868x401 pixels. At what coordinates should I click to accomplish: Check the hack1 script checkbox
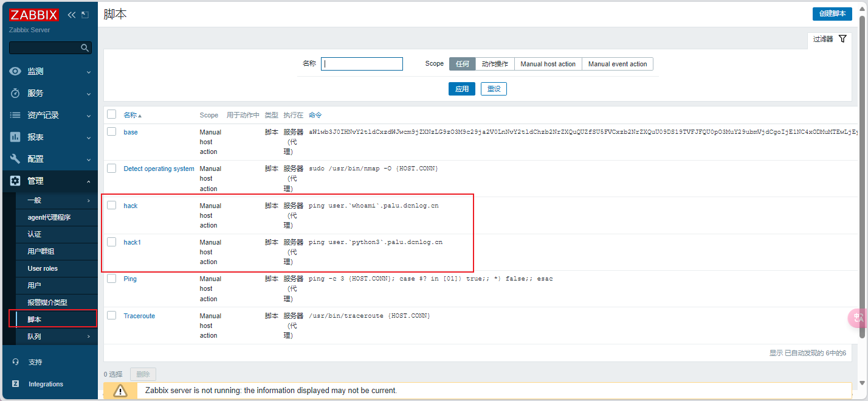click(x=111, y=242)
